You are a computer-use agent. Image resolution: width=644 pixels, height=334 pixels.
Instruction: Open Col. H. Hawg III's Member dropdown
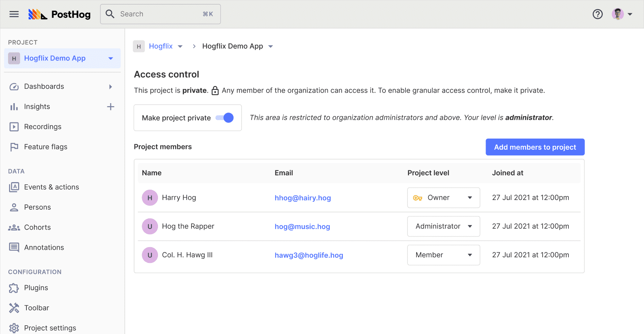coord(443,255)
